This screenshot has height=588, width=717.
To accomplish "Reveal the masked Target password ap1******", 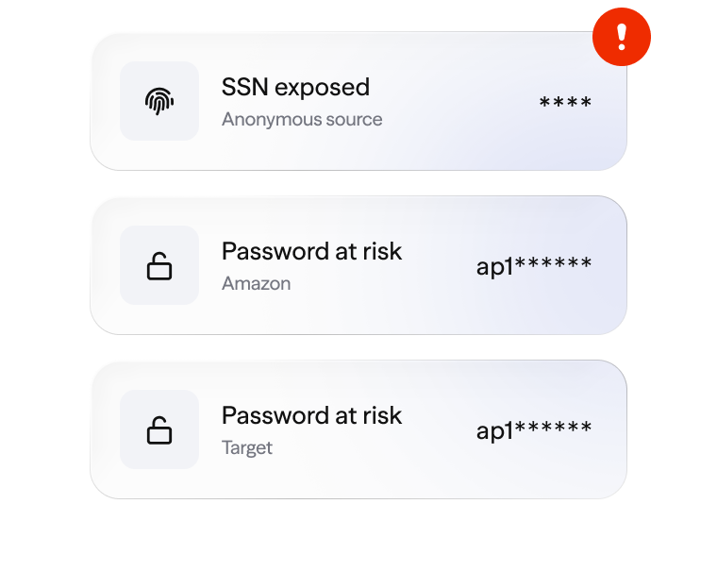I will click(x=534, y=430).
